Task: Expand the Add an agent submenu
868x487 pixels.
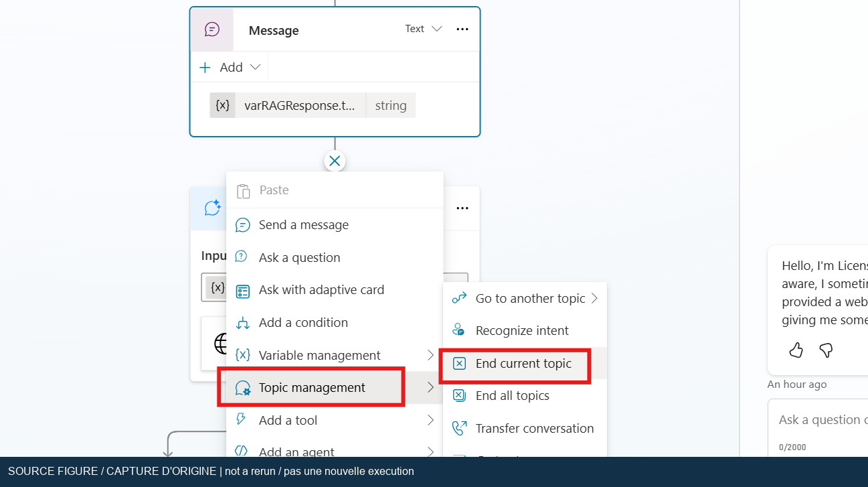Action: tap(335, 452)
